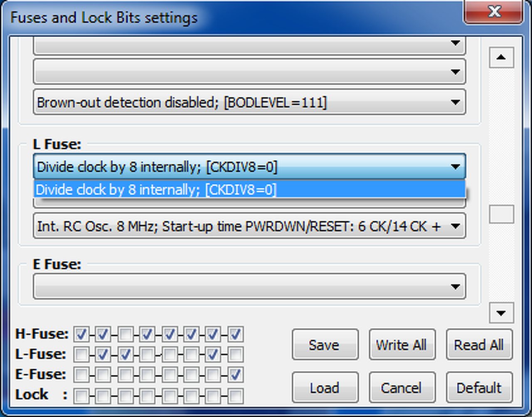Toggle last E-Fuse bit checkbox
Viewport: 532px width, 417px height.
tap(236, 375)
